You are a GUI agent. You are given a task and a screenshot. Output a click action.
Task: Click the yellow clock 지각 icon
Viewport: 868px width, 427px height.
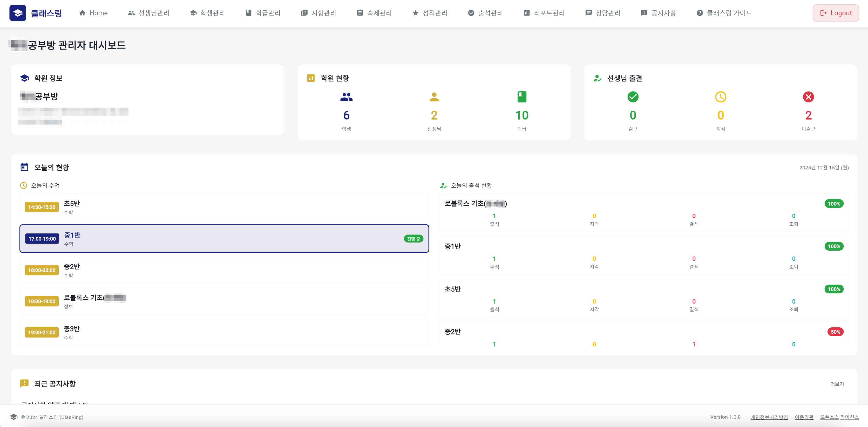(720, 97)
